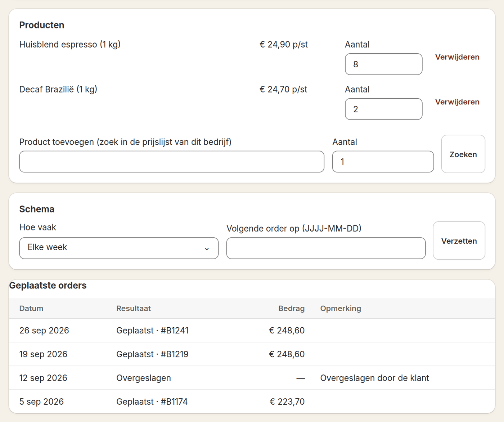This screenshot has width=504, height=422.
Task: Click the Volgende order op date field
Action: click(326, 248)
